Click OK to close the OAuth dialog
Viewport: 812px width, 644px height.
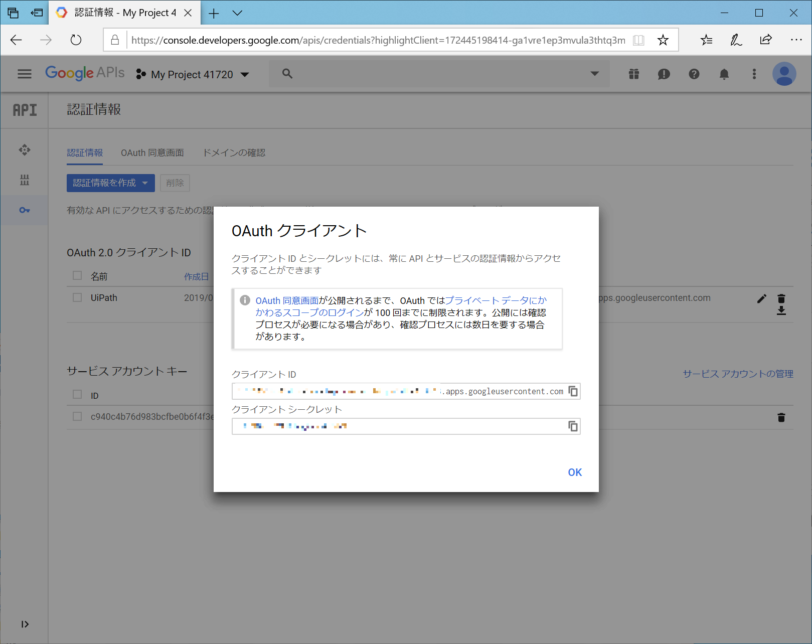(574, 472)
